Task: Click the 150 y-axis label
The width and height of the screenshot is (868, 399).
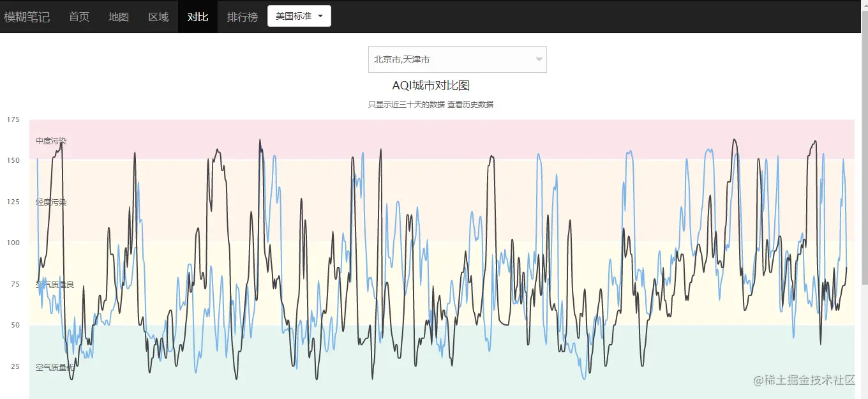Action: point(13,161)
